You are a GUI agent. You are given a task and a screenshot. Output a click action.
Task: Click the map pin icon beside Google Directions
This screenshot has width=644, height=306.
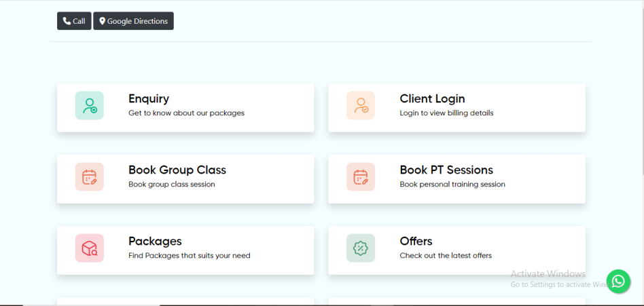click(x=103, y=21)
